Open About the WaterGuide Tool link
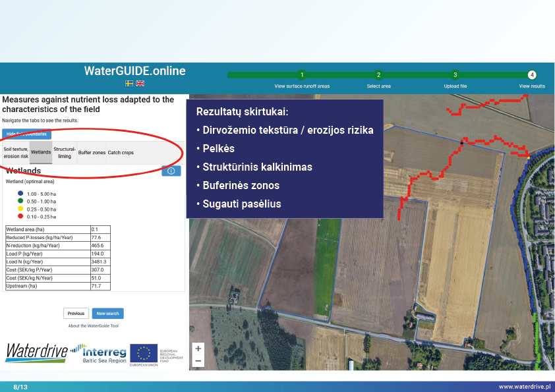Image resolution: width=555 pixels, height=392 pixels. (93, 325)
